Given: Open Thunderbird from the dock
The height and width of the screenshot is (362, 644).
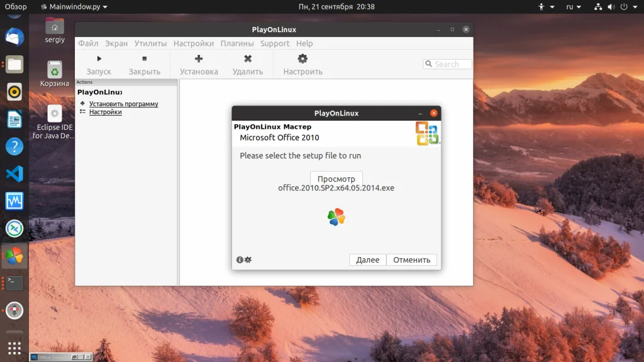Looking at the screenshot, I should coord(14,37).
